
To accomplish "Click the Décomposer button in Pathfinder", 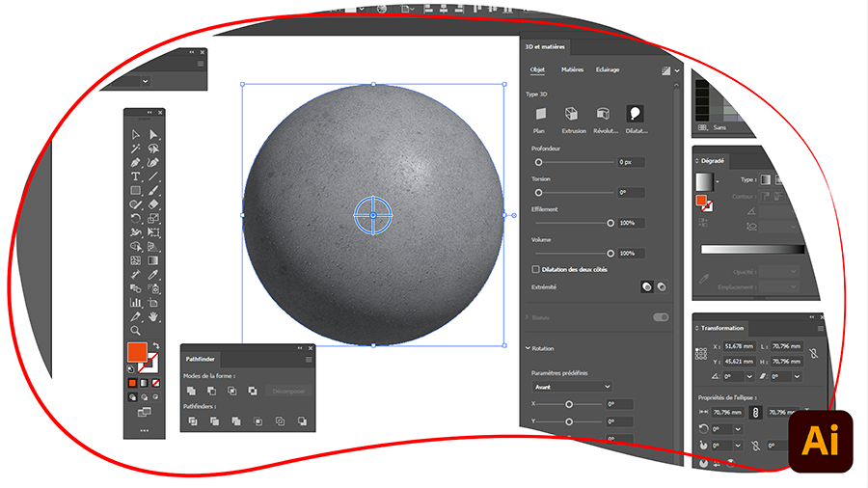I will click(288, 391).
